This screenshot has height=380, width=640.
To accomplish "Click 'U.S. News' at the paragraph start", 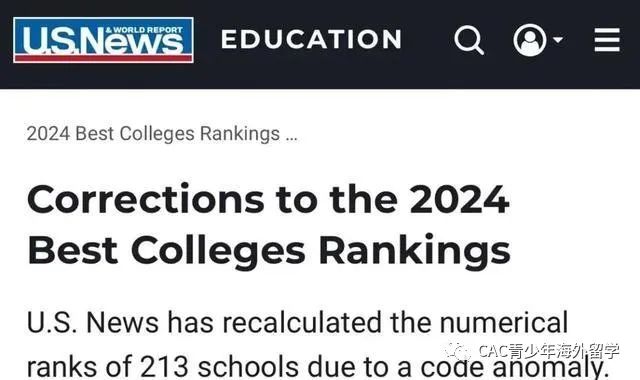I will click(x=93, y=322).
